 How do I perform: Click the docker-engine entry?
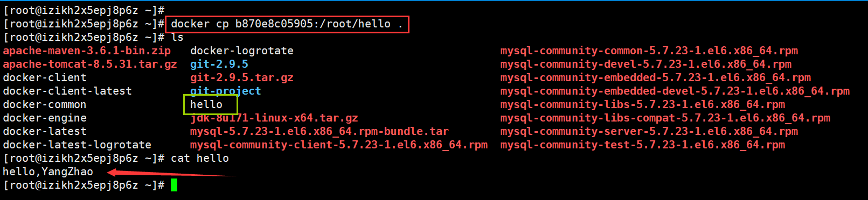point(45,118)
